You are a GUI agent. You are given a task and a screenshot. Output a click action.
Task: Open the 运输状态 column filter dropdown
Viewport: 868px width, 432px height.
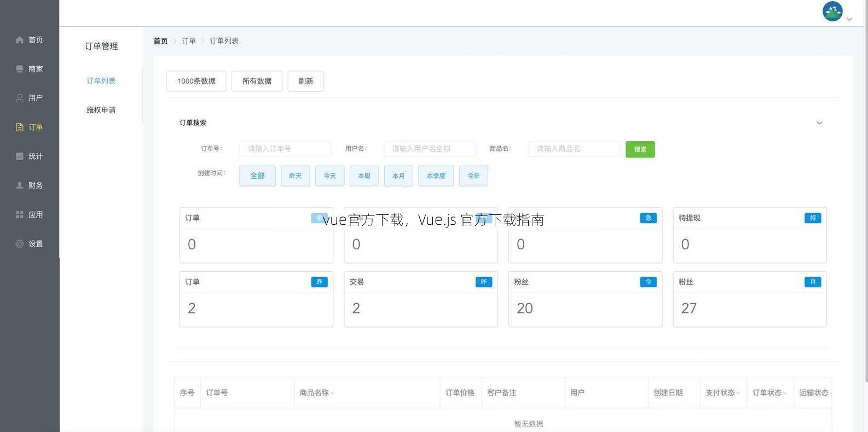click(831, 393)
